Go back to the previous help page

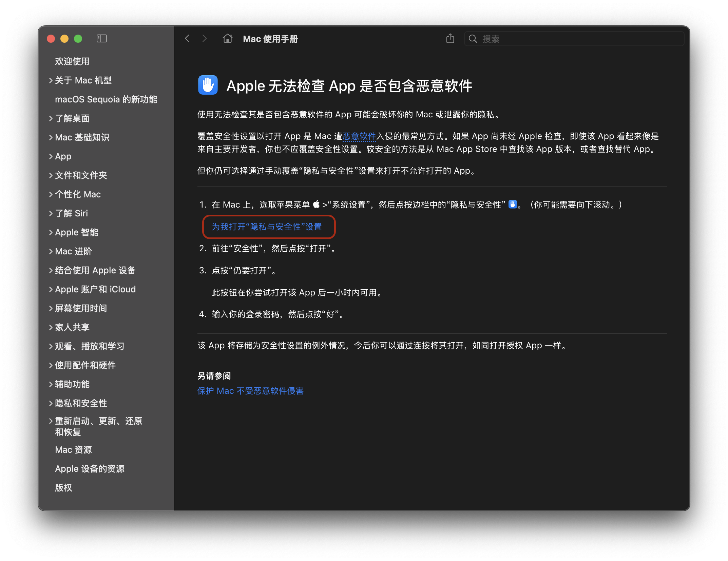[x=187, y=39]
